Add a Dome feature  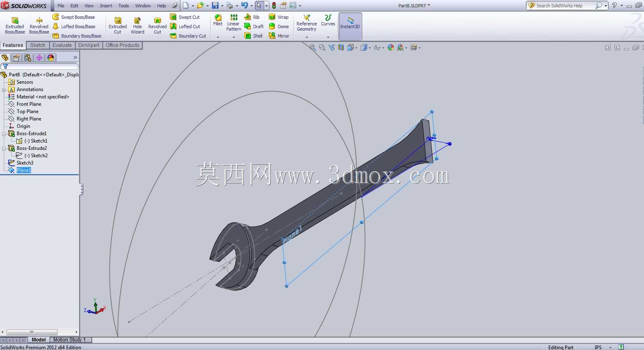pos(279,27)
